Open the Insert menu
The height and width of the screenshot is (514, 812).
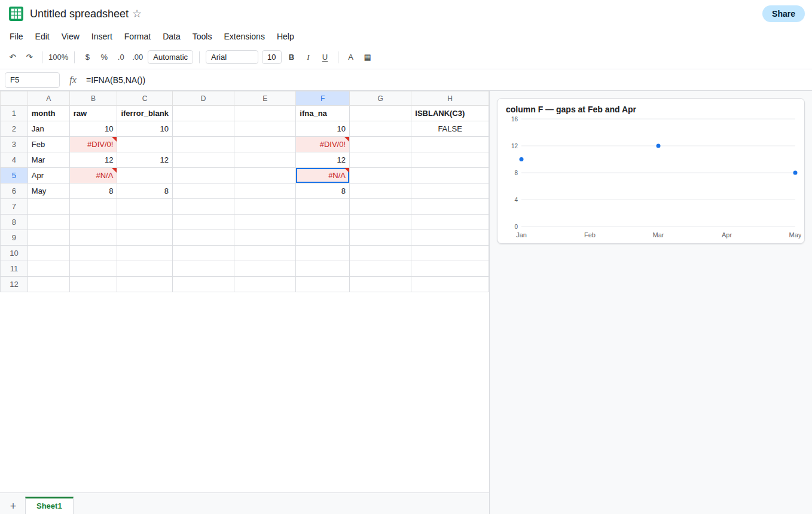tap(102, 36)
